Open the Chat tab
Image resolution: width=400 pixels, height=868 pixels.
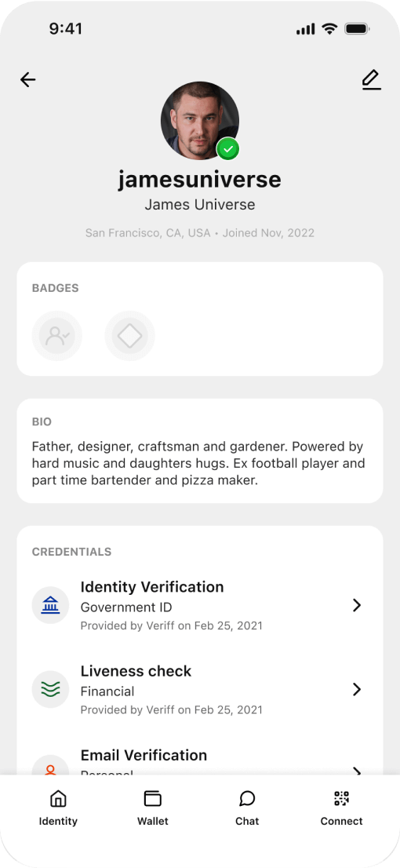(x=247, y=808)
